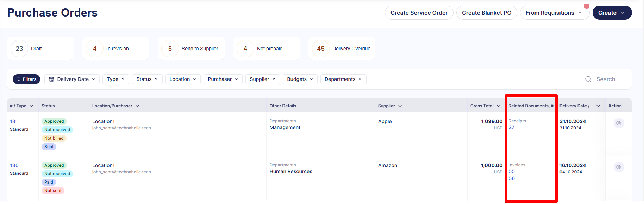
Task: Select the Draft status card
Action: [40, 49]
